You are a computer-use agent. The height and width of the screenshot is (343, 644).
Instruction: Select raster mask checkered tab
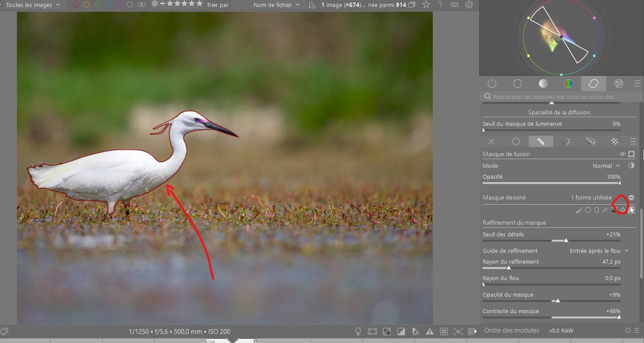pos(615,141)
